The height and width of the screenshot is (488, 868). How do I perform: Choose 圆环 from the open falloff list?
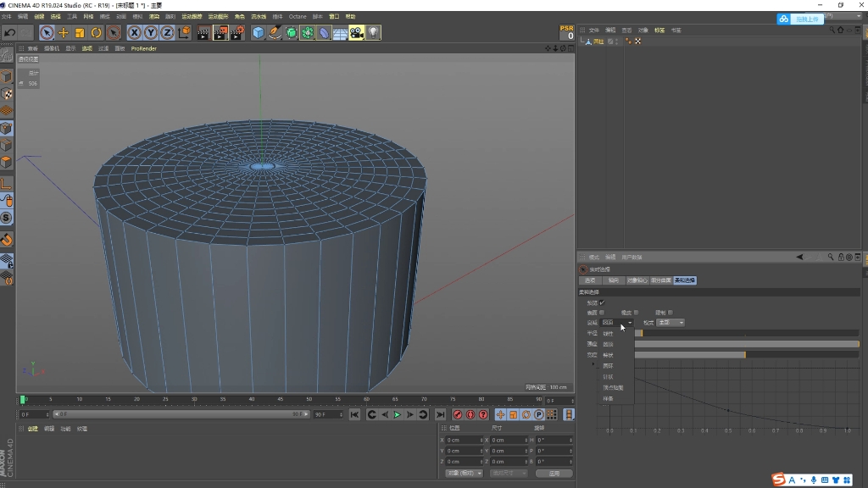point(608,366)
